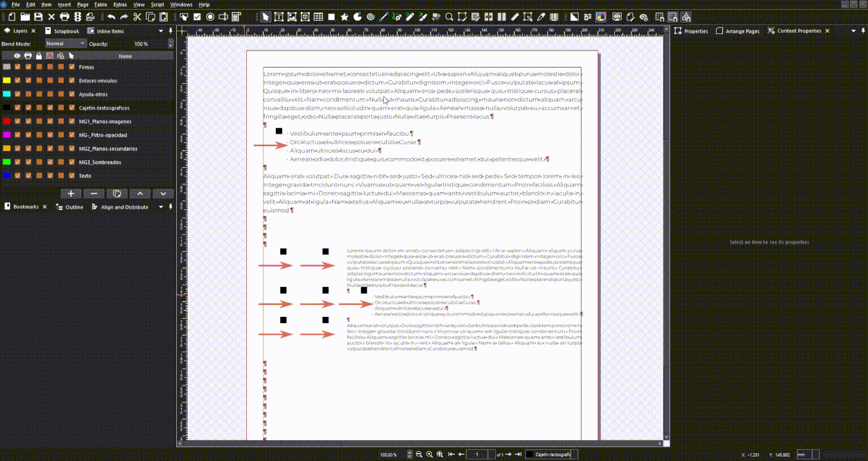This screenshot has width=868, height=461.
Task: Click the Save as PDF icon
Action: (90, 17)
